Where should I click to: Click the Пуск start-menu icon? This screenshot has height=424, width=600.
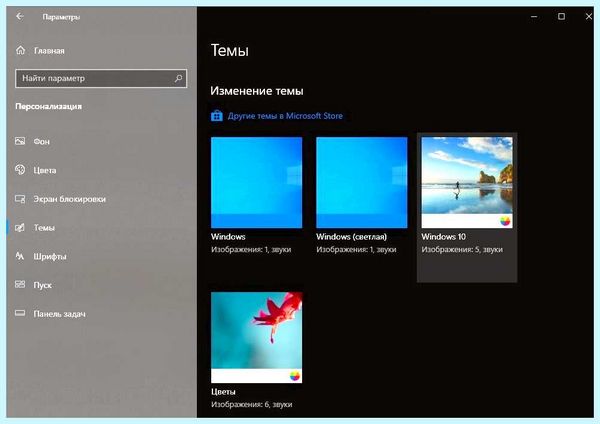pos(20,284)
